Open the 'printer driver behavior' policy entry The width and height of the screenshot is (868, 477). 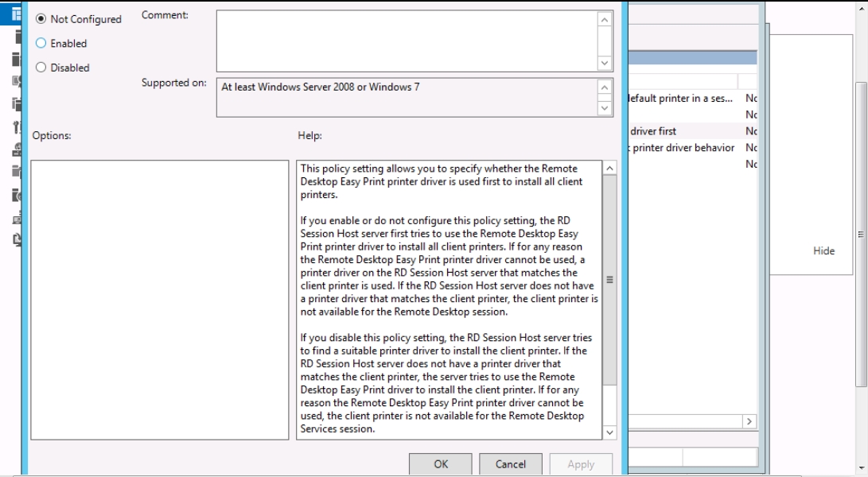[x=683, y=148]
